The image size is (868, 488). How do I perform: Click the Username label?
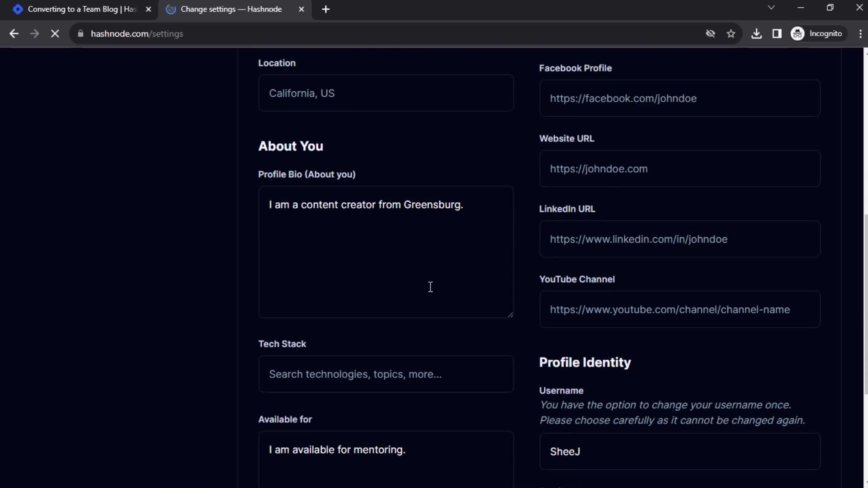(x=561, y=390)
